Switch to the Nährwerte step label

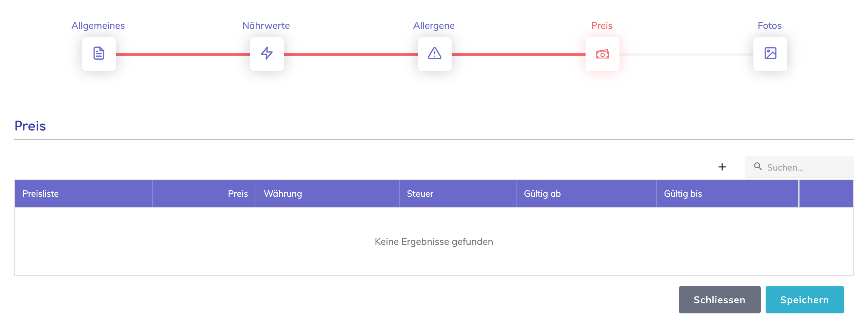(266, 25)
